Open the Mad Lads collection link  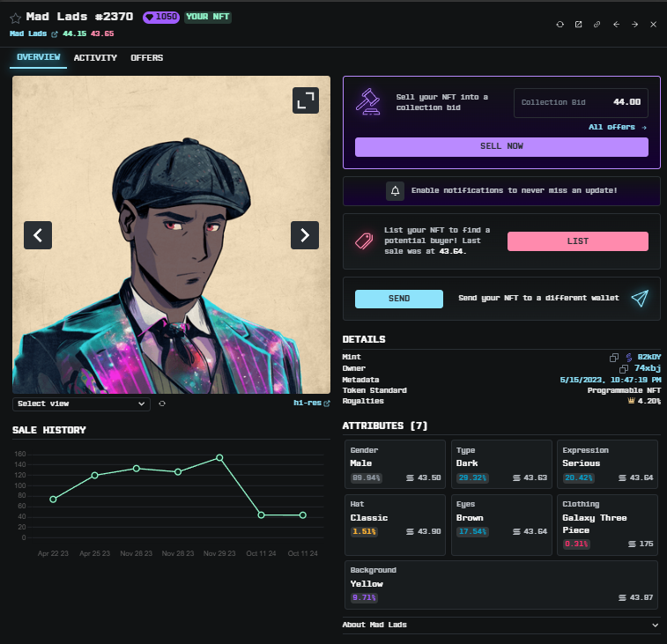(x=28, y=33)
